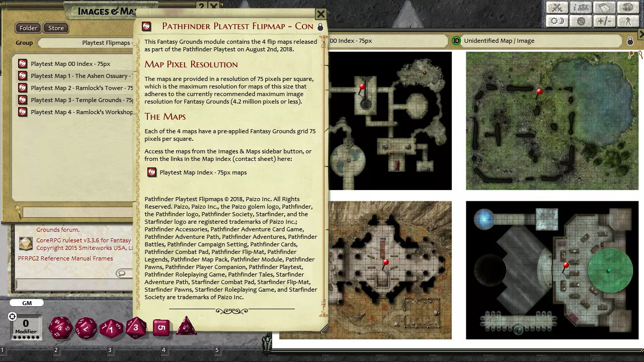Click the green swamp map thumbnail

[x=552, y=121]
